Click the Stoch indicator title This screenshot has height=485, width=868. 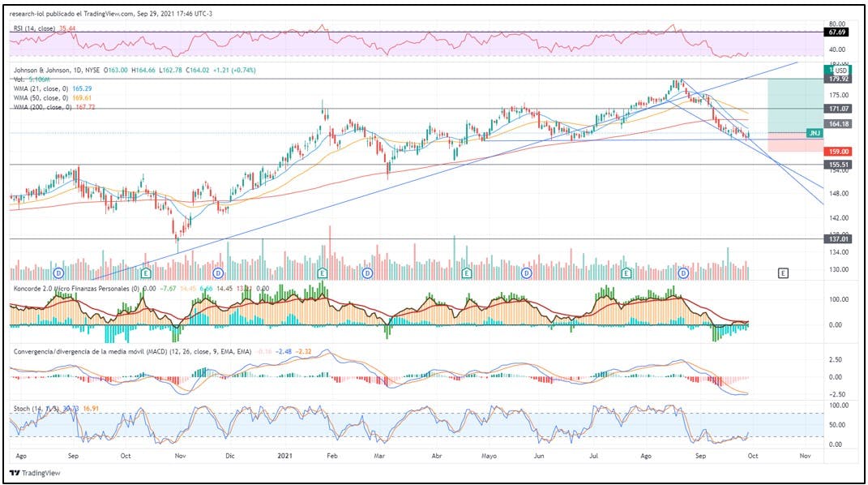[36, 409]
